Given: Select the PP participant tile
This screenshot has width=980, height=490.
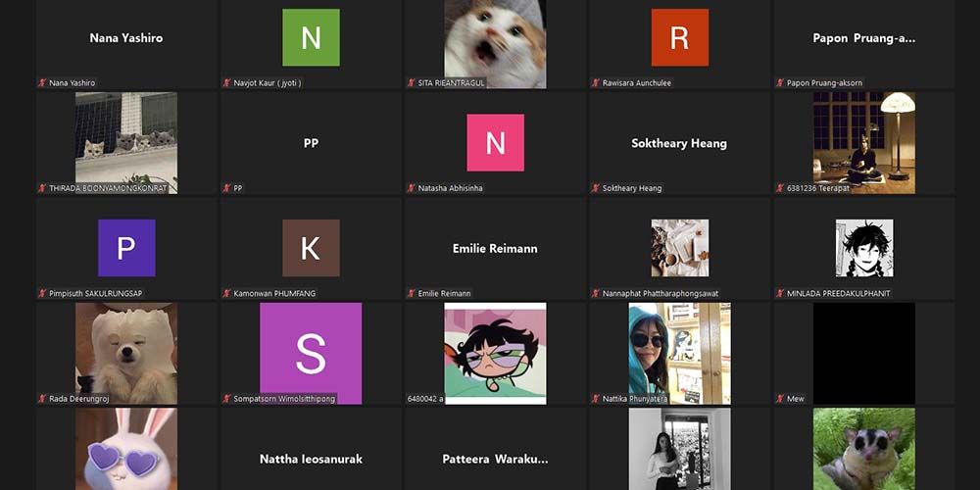Looking at the screenshot, I should point(311,143).
